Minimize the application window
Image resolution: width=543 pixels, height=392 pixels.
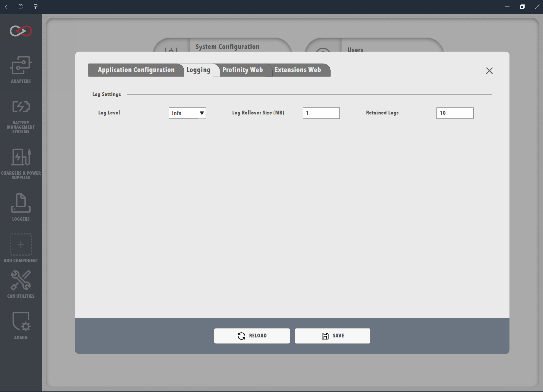tap(507, 7)
